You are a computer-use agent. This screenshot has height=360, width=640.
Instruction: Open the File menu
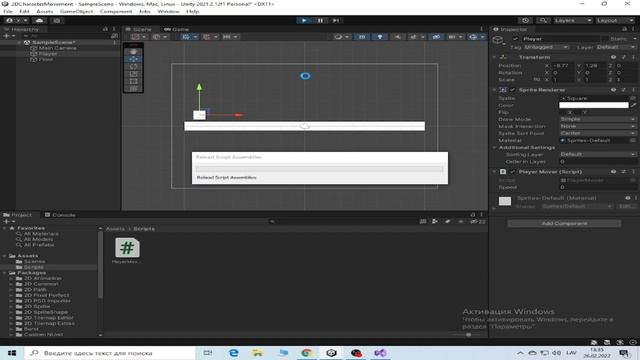pos(8,11)
